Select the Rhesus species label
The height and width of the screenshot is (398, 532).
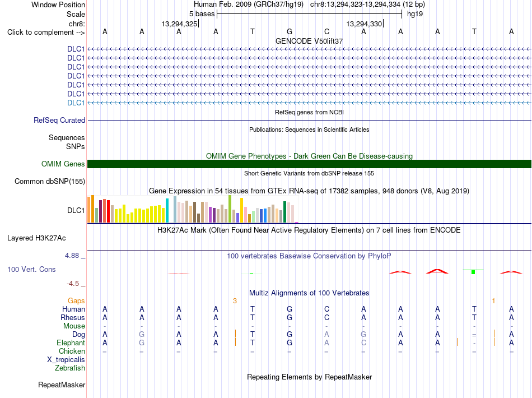(73, 317)
